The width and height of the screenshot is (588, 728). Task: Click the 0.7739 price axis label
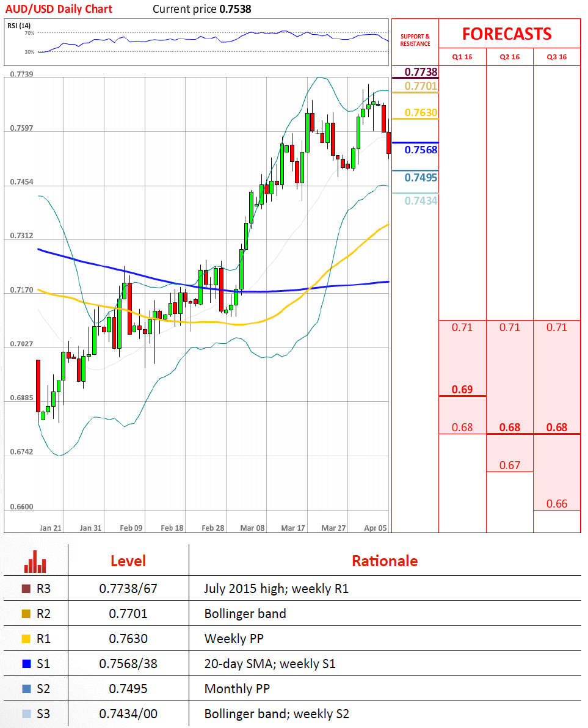pos(22,75)
